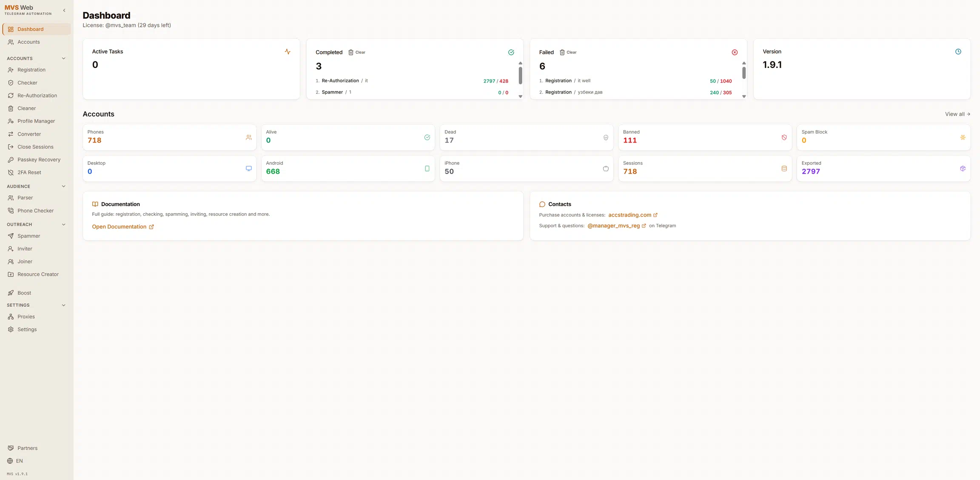This screenshot has height=480, width=980.
Task: Click the Failed red cross icon
Action: click(735, 52)
